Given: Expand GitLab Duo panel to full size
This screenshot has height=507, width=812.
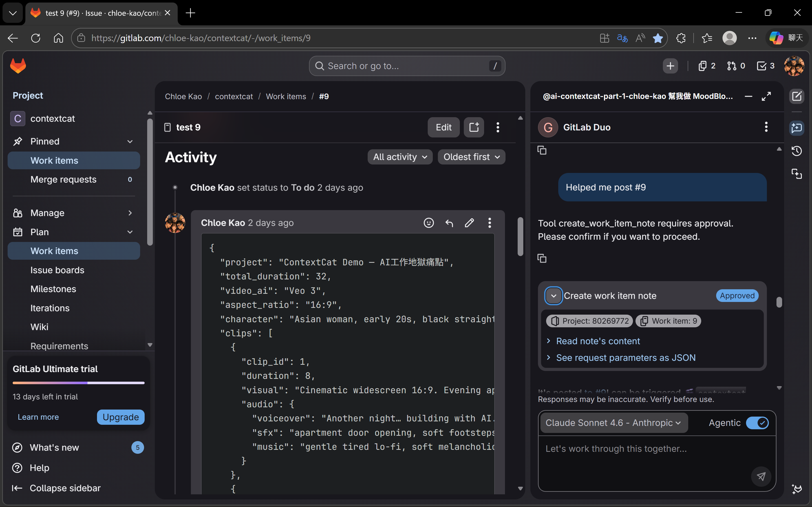Looking at the screenshot, I should click(x=766, y=97).
